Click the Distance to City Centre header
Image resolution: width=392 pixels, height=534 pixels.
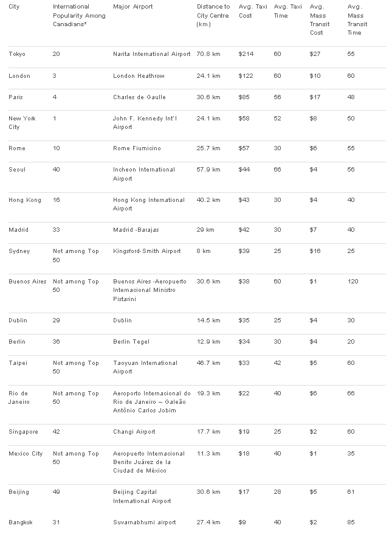(x=213, y=15)
